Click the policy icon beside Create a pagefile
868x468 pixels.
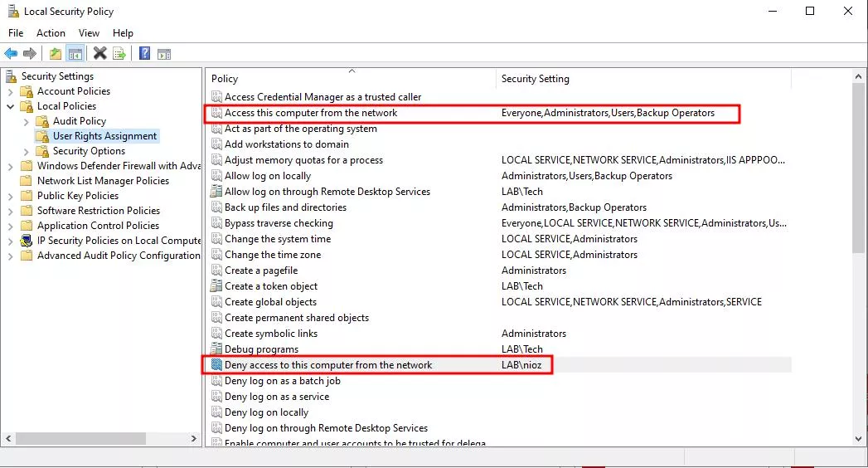click(216, 271)
